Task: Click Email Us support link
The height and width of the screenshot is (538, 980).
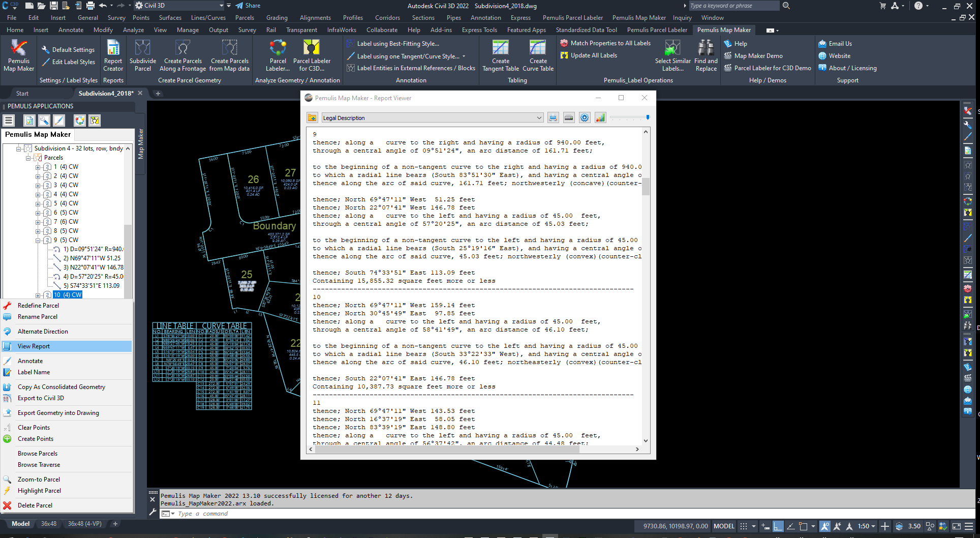Action: 835,44
